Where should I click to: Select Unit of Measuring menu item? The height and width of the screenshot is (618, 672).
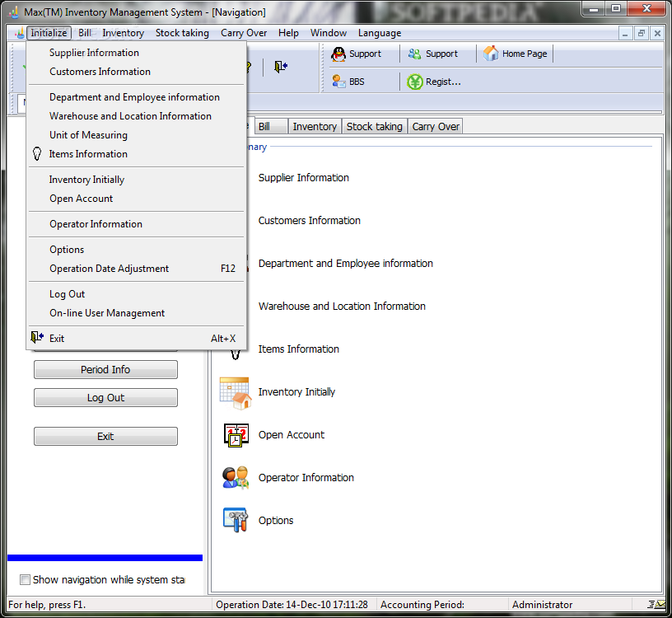pos(136,135)
